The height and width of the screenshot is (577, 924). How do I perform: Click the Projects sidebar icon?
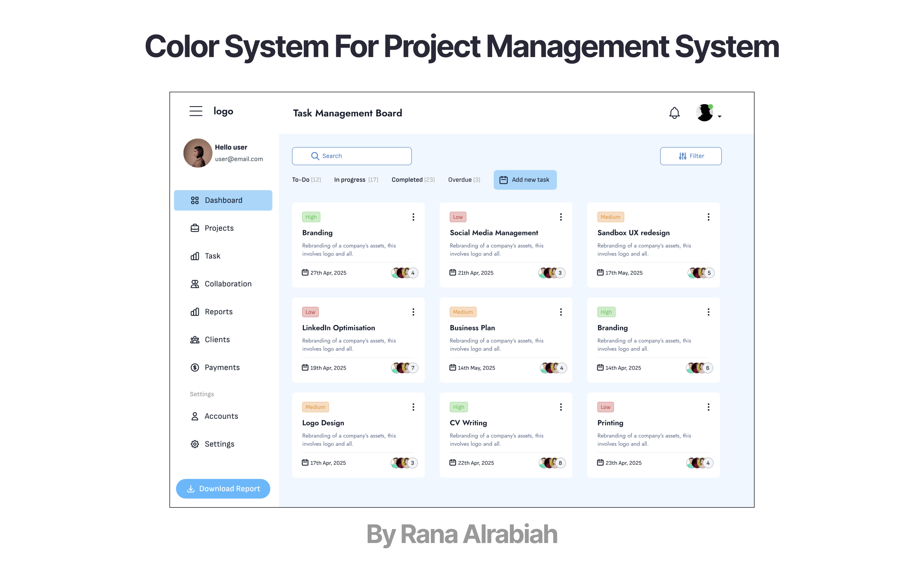click(194, 228)
